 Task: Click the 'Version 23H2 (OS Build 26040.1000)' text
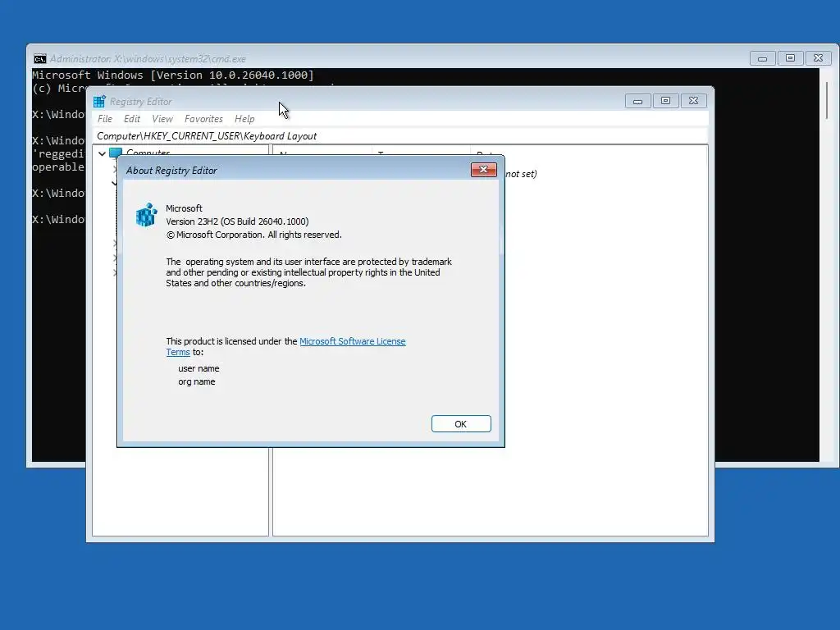[237, 221]
